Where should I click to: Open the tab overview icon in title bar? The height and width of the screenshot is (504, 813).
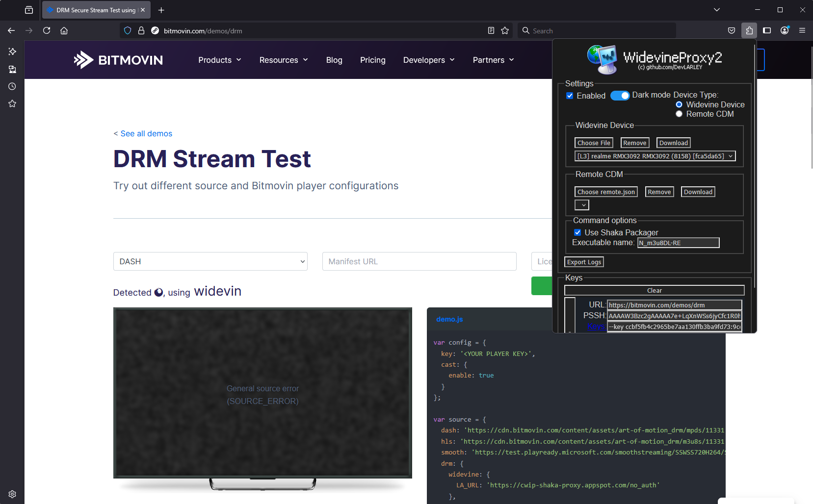29,10
